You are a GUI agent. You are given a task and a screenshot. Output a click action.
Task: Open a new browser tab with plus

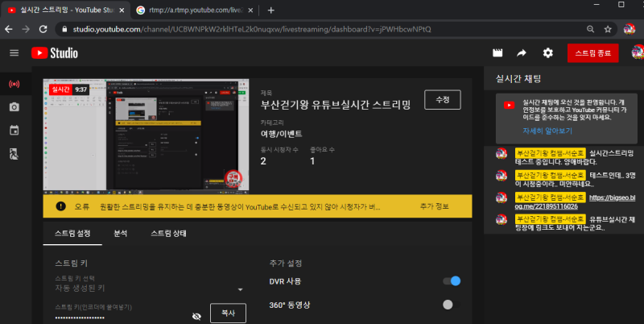tap(270, 10)
